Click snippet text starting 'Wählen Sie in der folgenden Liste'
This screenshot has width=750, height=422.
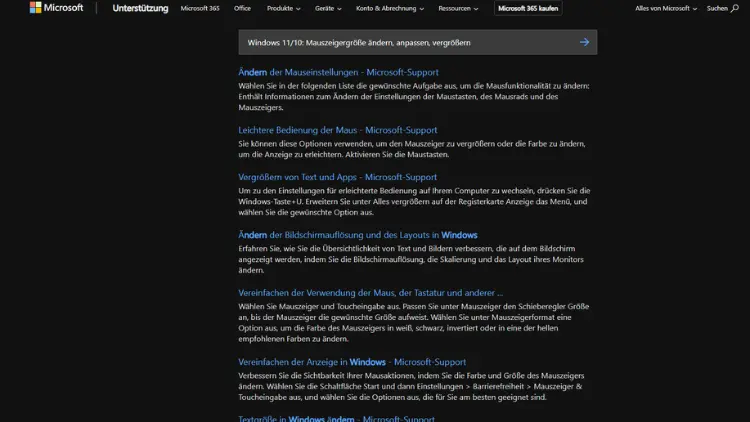point(414,97)
